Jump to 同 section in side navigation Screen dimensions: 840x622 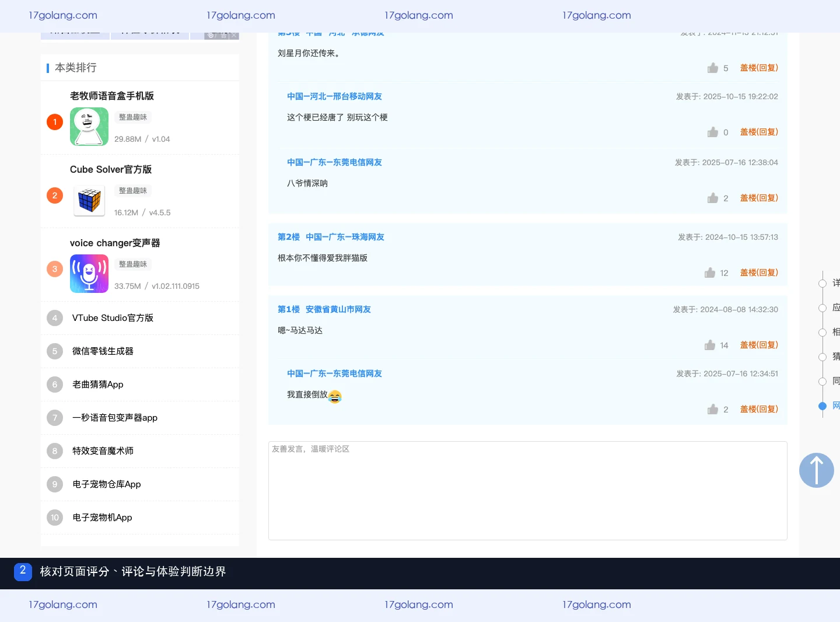(836, 381)
